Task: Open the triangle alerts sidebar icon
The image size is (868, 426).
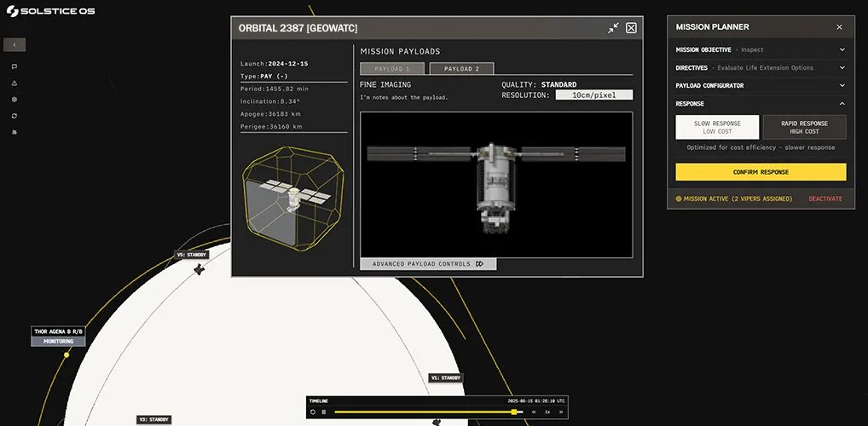Action: pos(14,83)
